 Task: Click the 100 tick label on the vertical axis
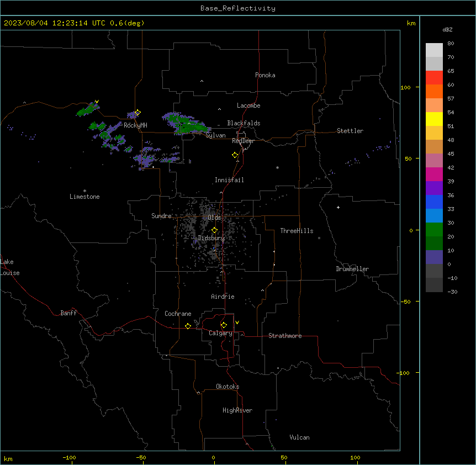(x=405, y=87)
